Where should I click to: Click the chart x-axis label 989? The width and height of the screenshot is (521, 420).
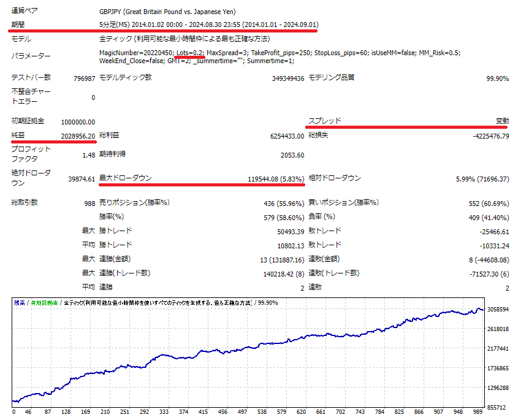point(477,411)
